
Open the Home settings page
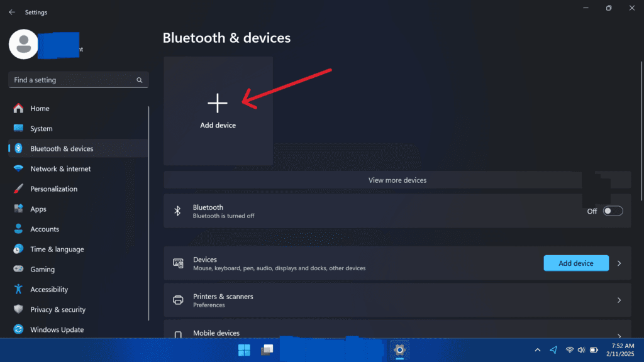[78, 108]
